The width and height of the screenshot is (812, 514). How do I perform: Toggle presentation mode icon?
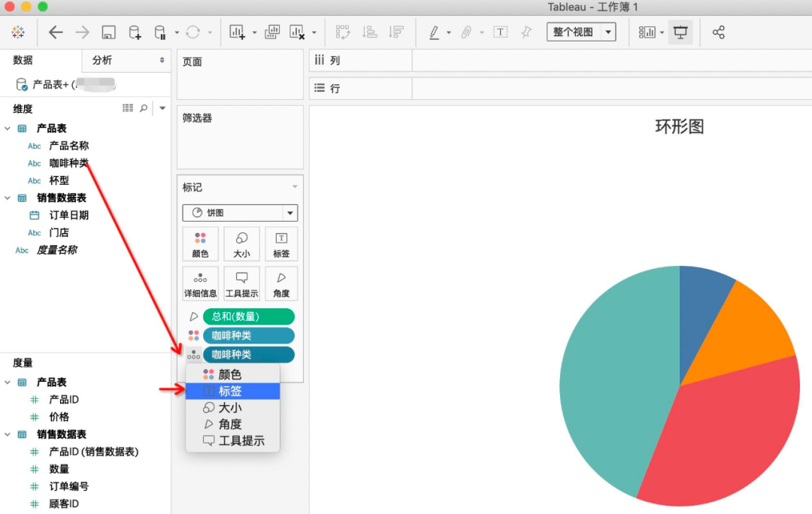coord(680,32)
